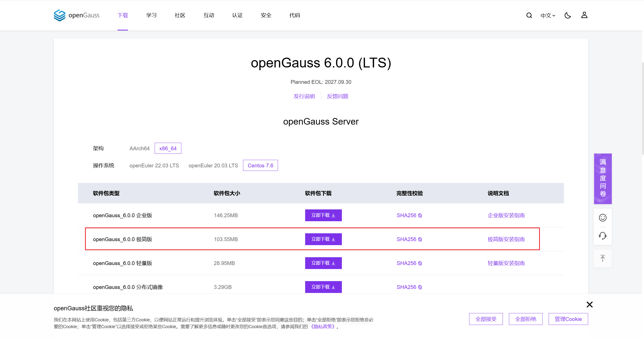The height and width of the screenshot is (339, 644).
Task: Select x86_64 architecture
Action: (x=168, y=148)
